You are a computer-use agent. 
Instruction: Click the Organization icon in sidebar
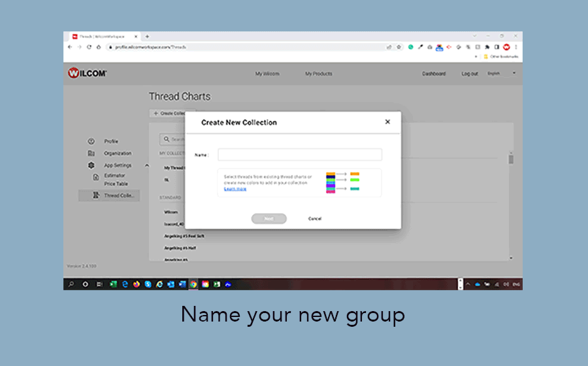[91, 154]
